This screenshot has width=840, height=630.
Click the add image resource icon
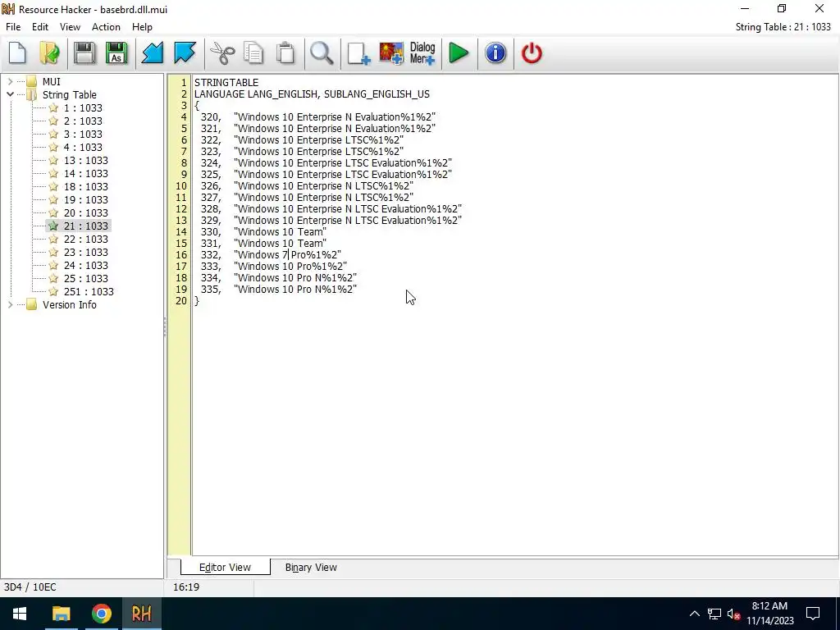click(x=391, y=53)
